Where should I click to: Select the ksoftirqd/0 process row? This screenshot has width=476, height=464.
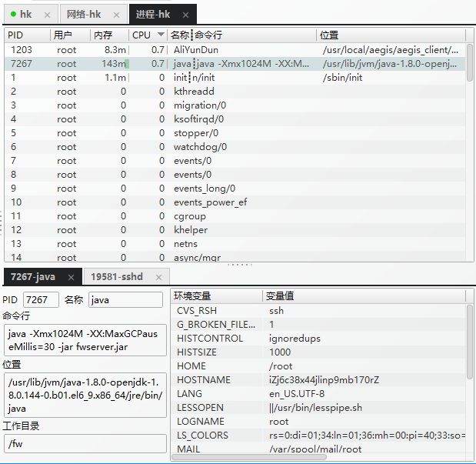(x=235, y=119)
